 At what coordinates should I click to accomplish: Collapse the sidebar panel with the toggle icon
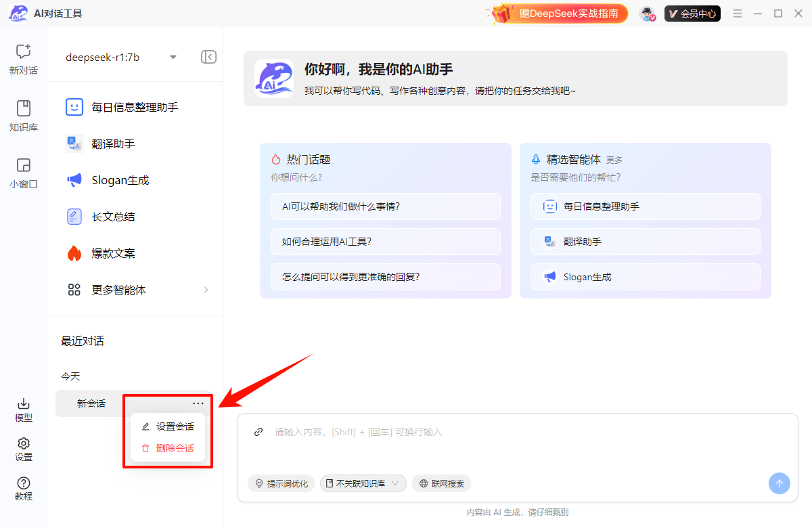click(x=208, y=57)
